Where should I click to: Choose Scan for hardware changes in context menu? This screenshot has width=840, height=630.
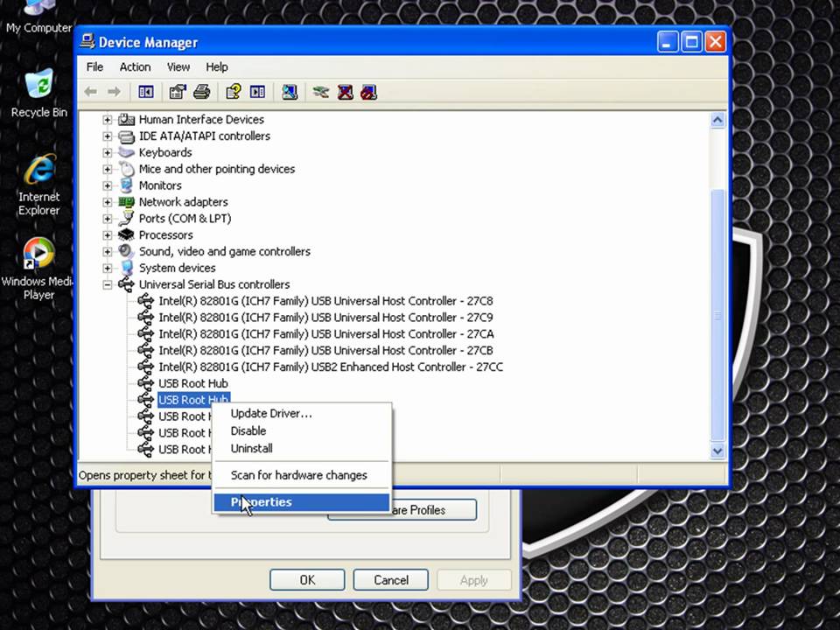[302, 475]
